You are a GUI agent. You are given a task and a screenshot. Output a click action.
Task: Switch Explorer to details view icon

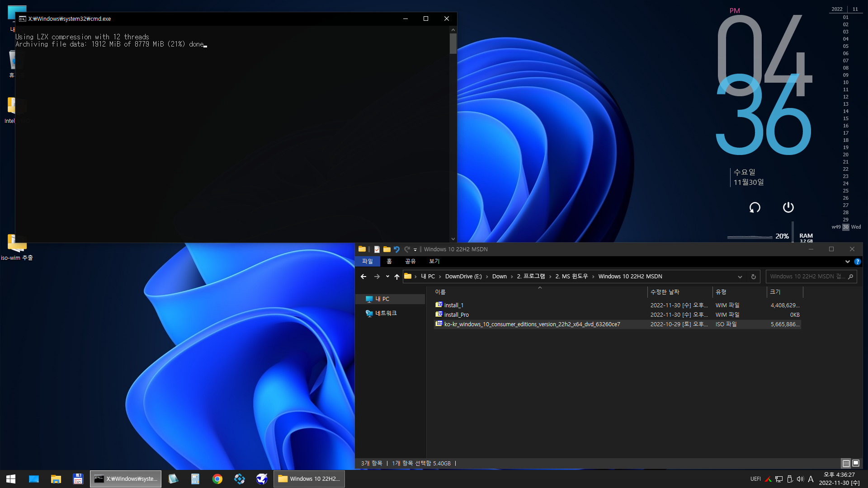click(846, 463)
